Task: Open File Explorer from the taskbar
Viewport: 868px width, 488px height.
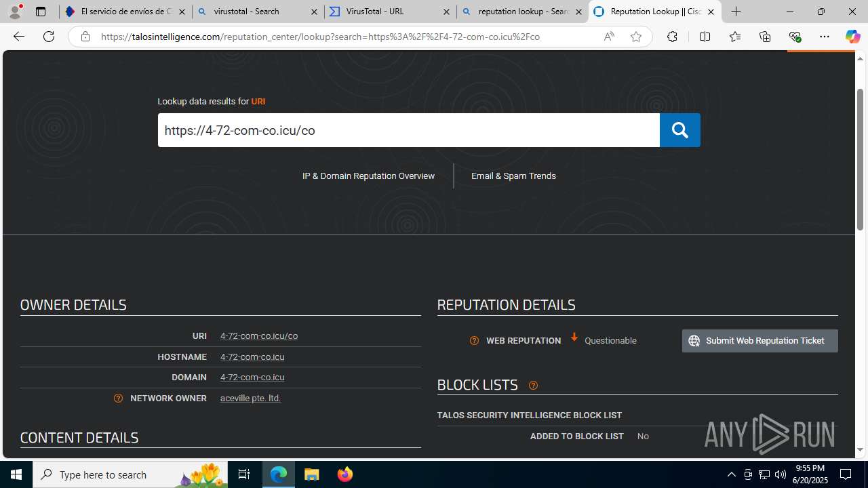Action: [x=311, y=474]
